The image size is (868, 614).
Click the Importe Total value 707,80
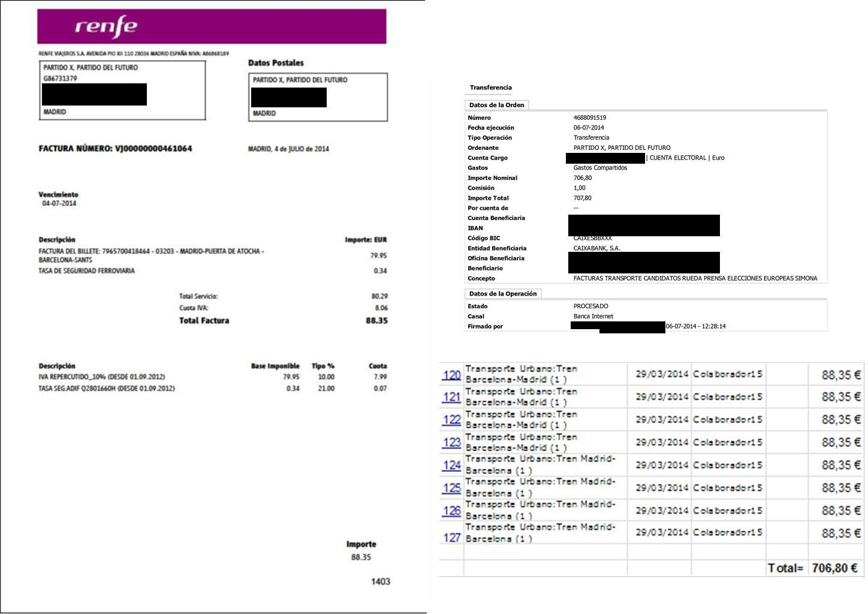tap(583, 198)
